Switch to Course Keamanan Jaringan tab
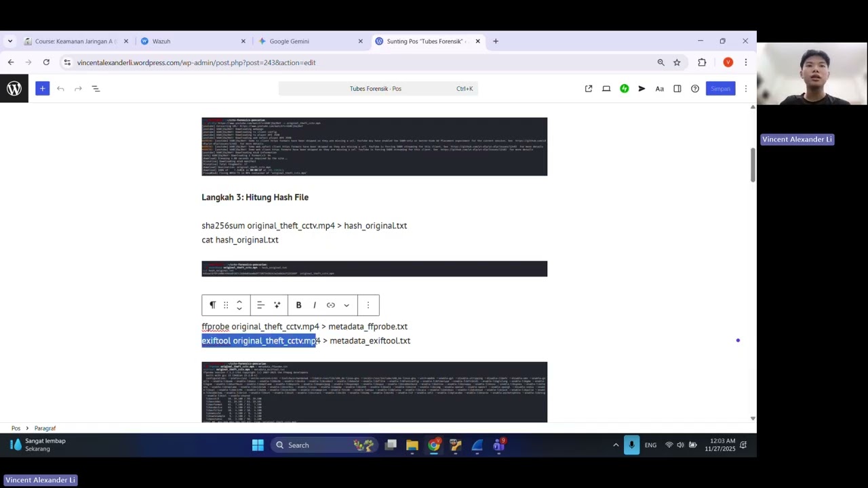 point(75,41)
